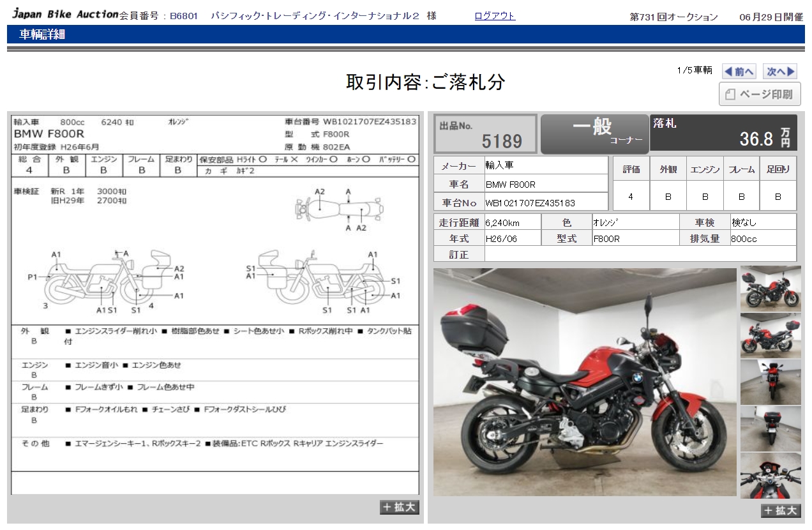Select the 排気量 label cell
Viewport: 812px width, 530px height.
tap(705, 239)
